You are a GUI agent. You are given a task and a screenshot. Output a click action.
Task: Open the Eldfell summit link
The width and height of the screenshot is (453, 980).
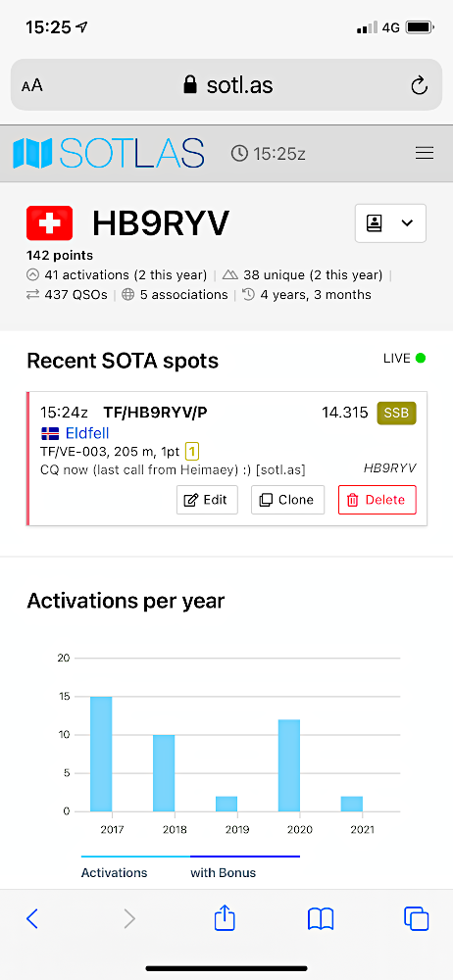coord(86,432)
